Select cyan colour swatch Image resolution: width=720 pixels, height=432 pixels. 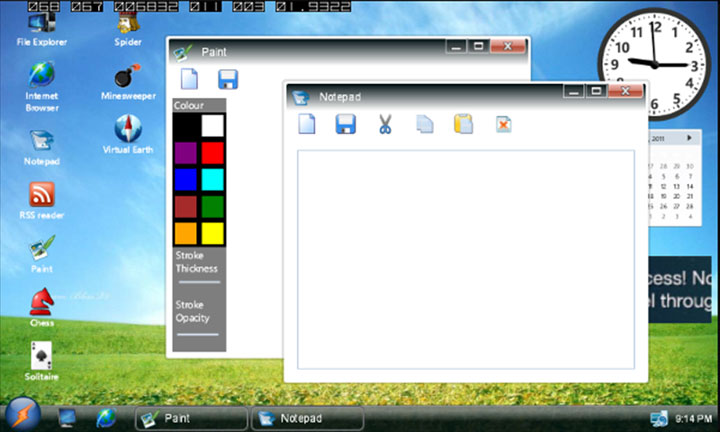coord(213,180)
